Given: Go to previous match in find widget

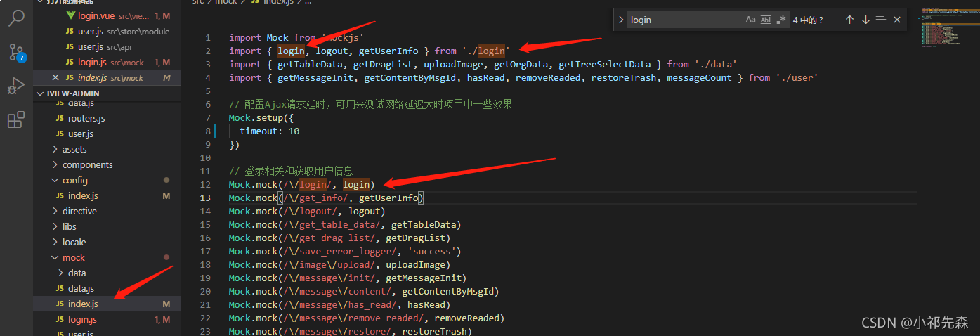Looking at the screenshot, I should [x=849, y=20].
